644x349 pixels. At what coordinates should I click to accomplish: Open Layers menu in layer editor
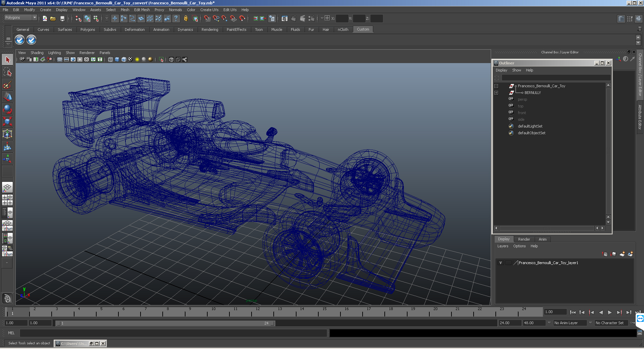pyautogui.click(x=503, y=246)
